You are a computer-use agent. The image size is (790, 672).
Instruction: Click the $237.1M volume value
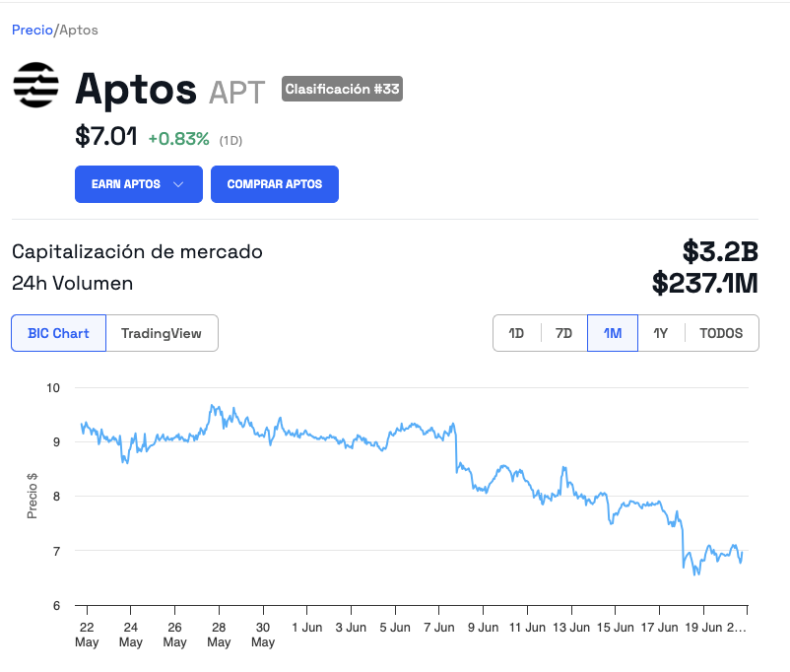click(x=704, y=284)
